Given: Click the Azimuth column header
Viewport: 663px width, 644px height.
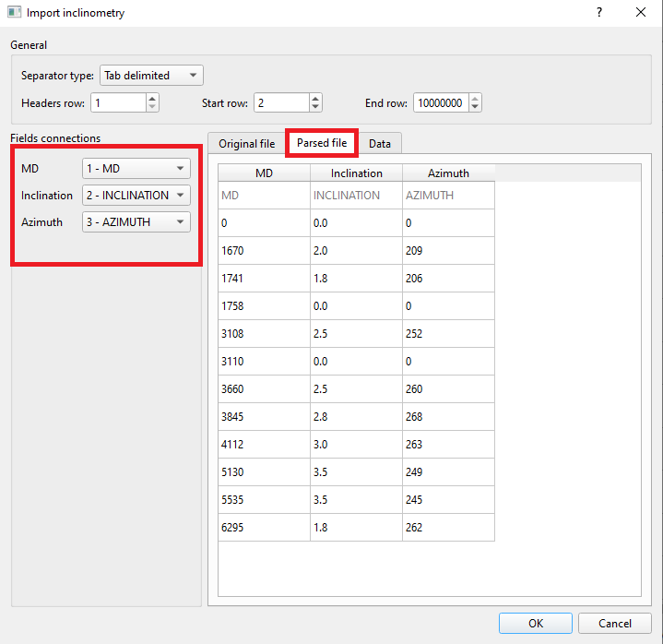Looking at the screenshot, I should click(449, 173).
